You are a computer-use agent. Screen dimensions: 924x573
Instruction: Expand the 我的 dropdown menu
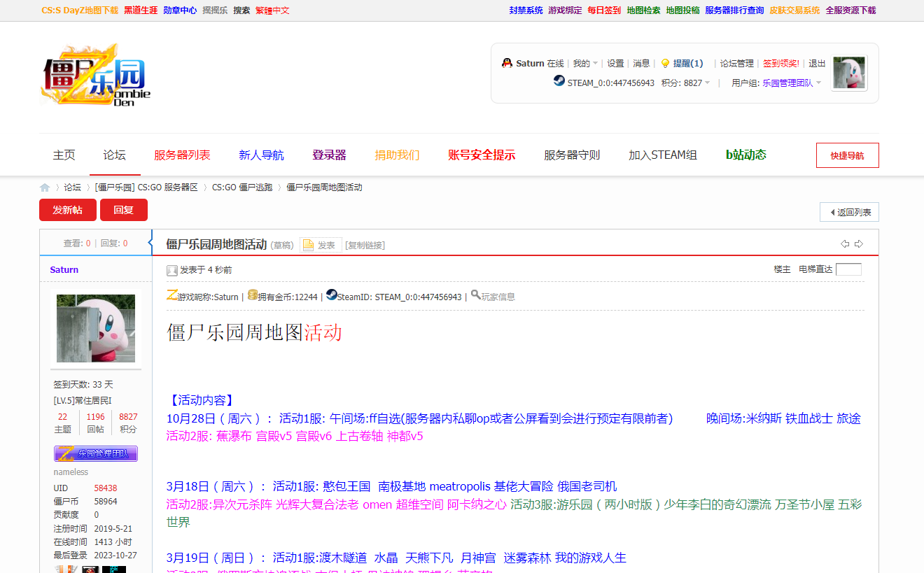(585, 63)
